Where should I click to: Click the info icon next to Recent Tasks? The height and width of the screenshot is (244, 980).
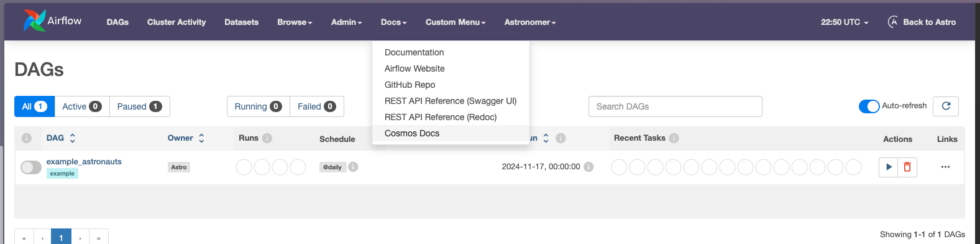(x=674, y=138)
